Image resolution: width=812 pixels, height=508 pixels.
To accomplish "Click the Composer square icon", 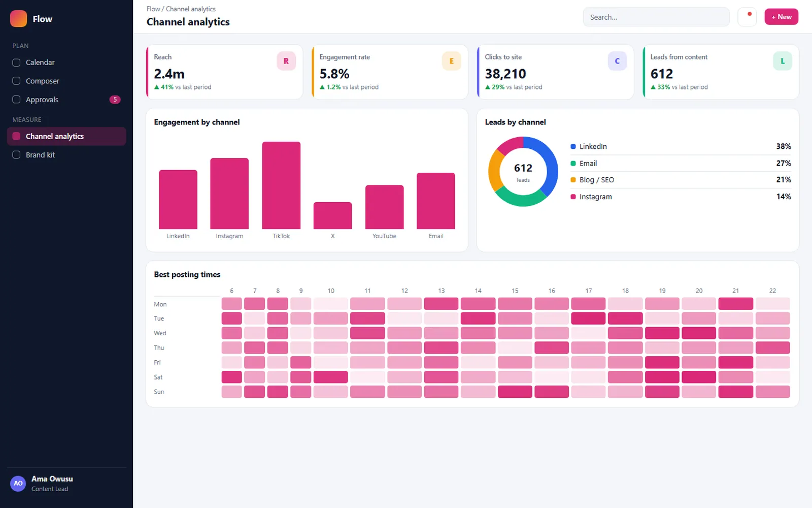I will pyautogui.click(x=16, y=81).
